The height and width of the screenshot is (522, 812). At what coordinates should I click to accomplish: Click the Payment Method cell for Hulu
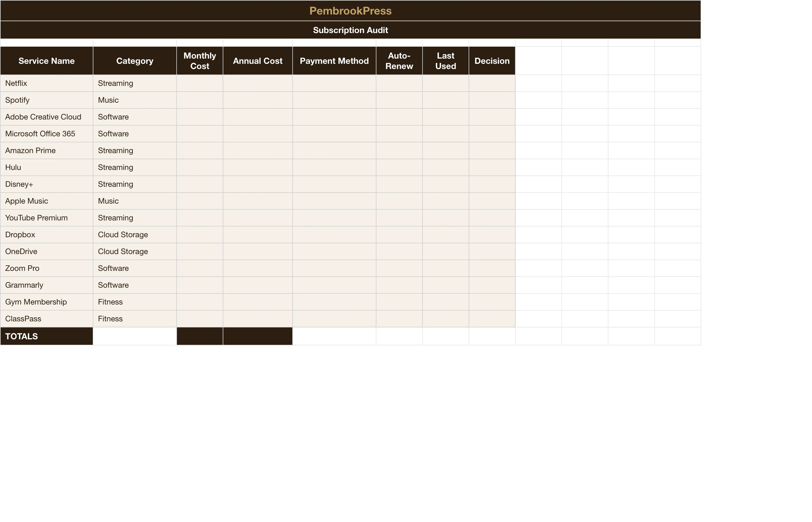334,167
